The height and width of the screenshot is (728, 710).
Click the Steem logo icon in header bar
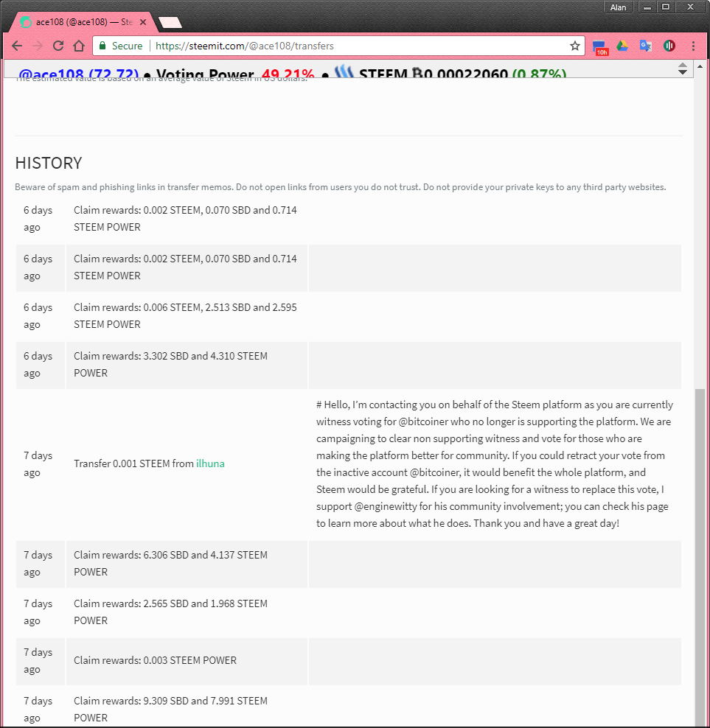click(x=344, y=71)
